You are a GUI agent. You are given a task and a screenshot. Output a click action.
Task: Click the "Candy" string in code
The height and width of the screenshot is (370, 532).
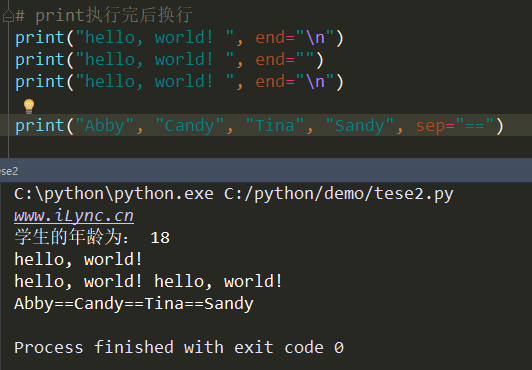click(x=190, y=126)
